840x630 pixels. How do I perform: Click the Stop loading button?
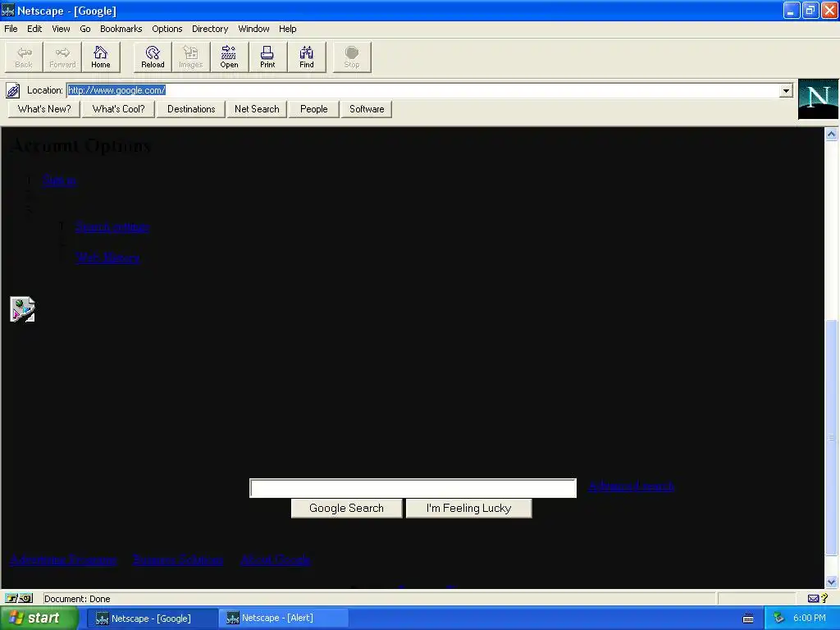352,57
